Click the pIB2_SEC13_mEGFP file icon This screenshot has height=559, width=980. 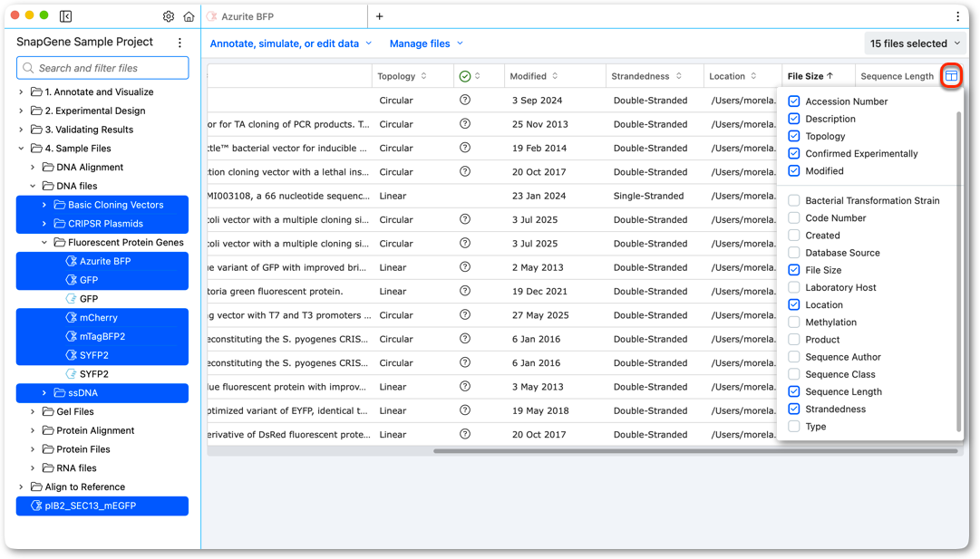[x=37, y=506]
